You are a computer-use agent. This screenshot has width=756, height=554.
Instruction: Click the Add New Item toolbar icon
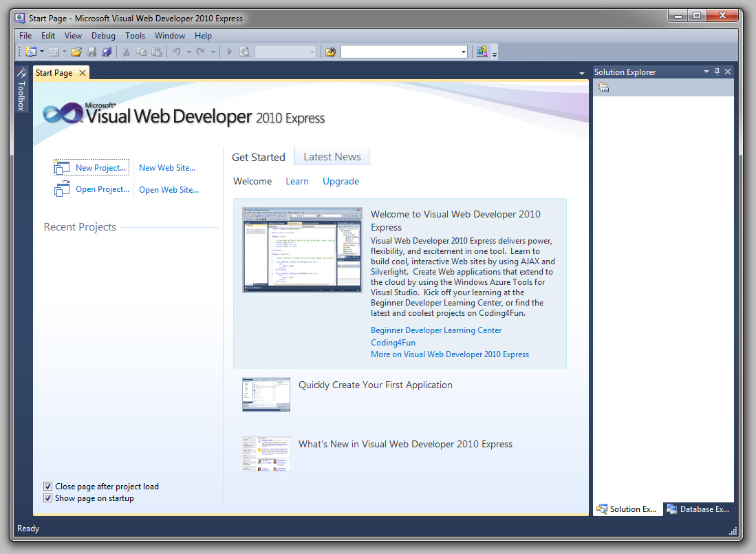tap(54, 52)
